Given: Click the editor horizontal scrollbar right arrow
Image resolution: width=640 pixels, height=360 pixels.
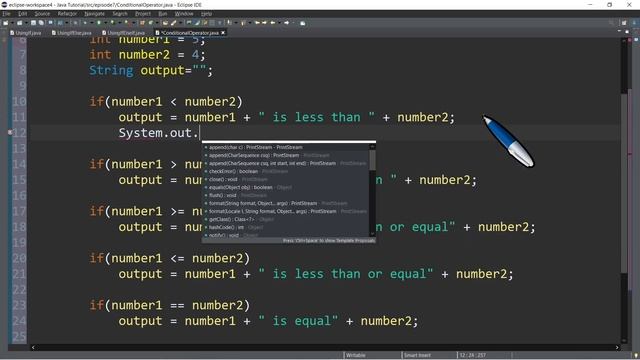Looking at the screenshot, I should click(x=617, y=347).
